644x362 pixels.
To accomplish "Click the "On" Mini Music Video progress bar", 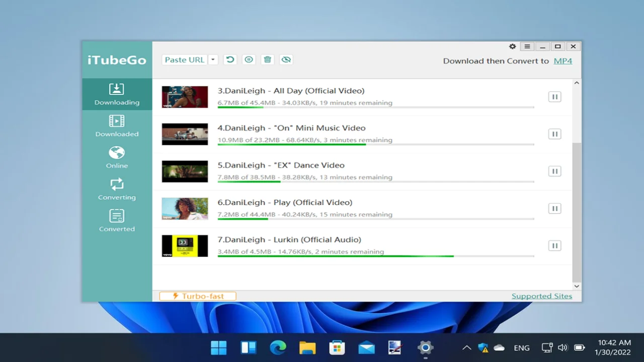I will (376, 144).
